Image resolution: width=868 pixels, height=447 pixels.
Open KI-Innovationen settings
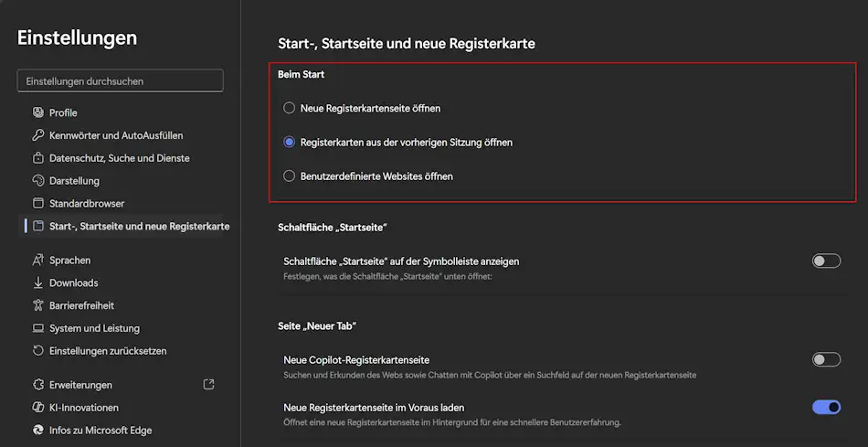84,408
